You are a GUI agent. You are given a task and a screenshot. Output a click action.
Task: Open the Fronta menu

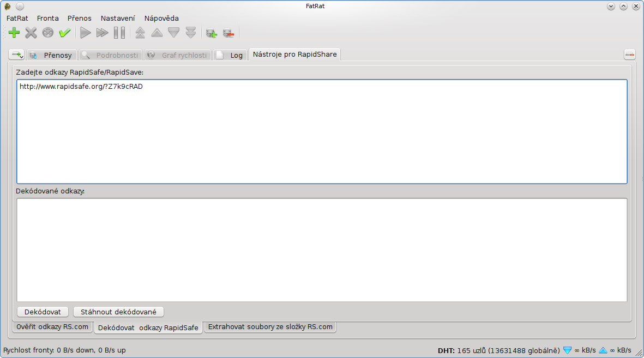(x=47, y=18)
